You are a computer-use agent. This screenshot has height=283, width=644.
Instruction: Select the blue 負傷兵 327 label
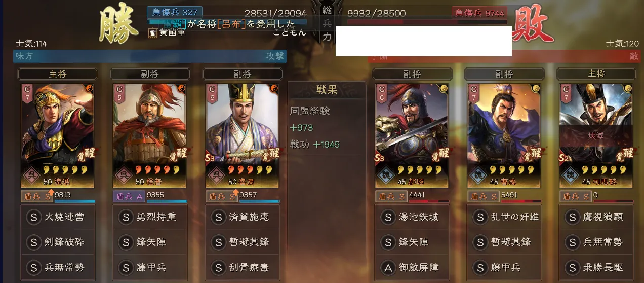pos(175,12)
